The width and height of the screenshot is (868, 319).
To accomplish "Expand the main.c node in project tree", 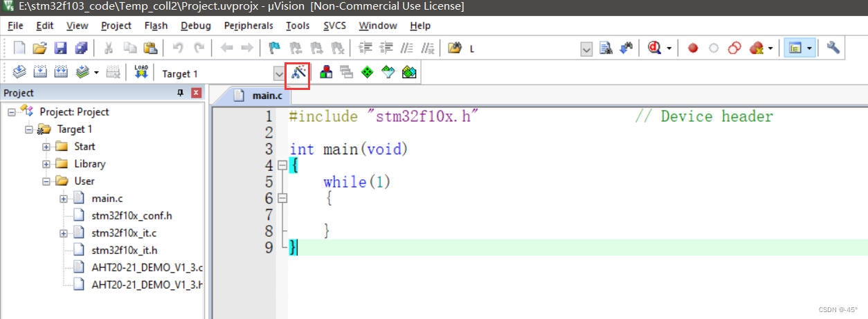I will point(64,199).
